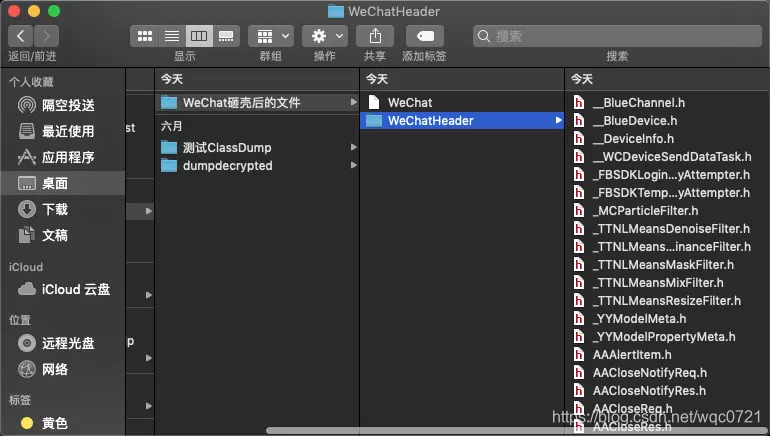770x436 pixels.
Task: Select the dumpdecrypted folder
Action: [257, 165]
